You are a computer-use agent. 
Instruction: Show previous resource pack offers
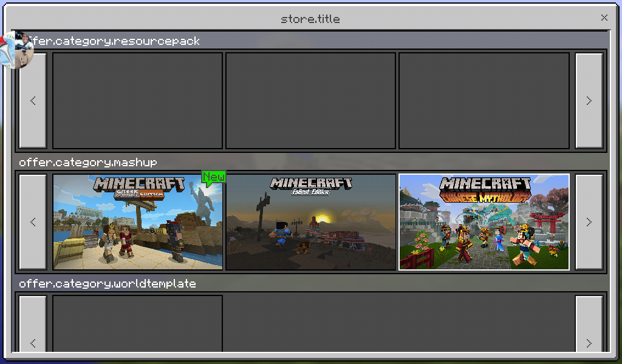tap(33, 101)
